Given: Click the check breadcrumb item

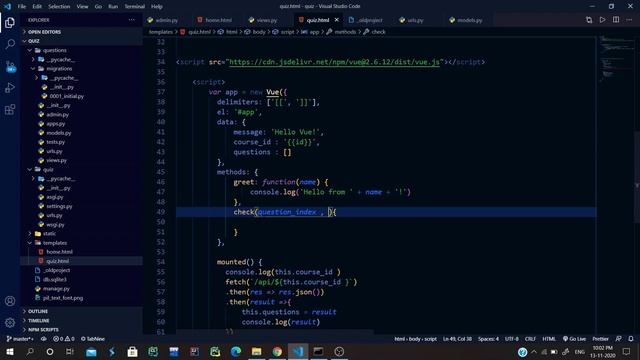Looking at the screenshot, I should [x=378, y=32].
